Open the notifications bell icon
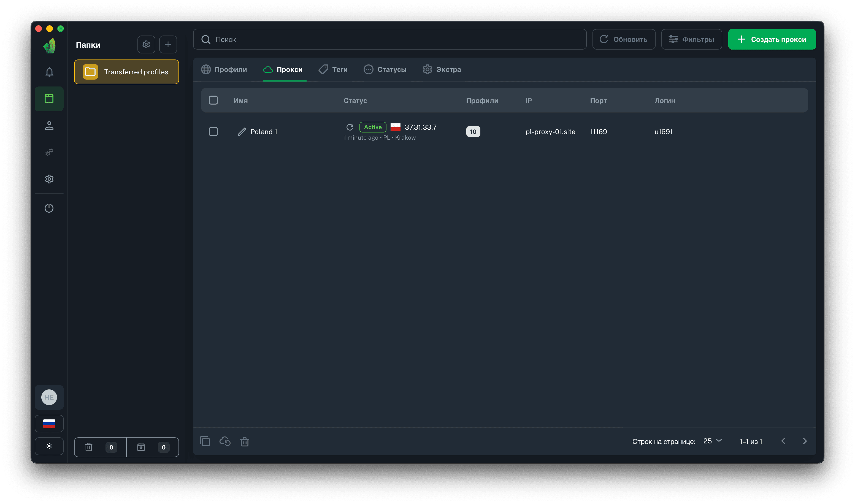855x504 pixels. [49, 72]
